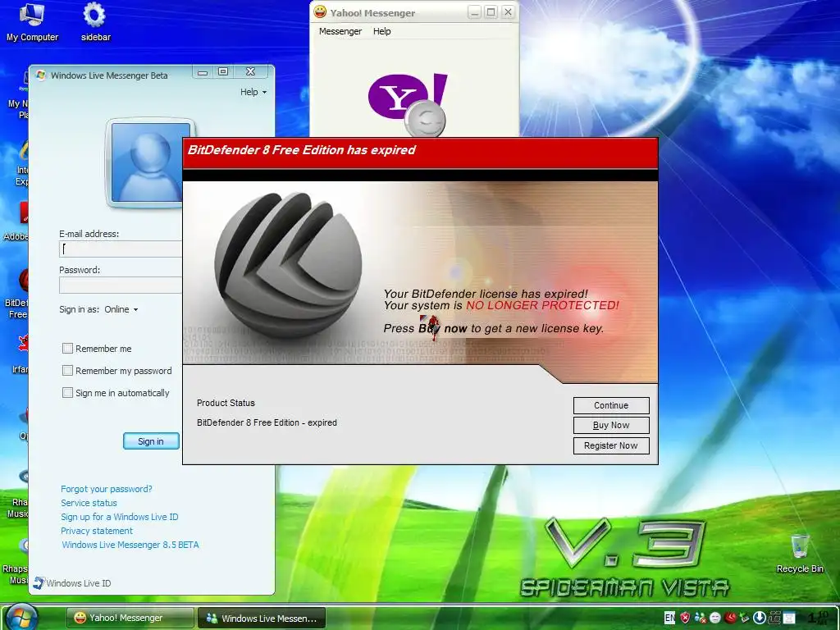
Task: Open the Help menu in Yahoo! Messenger
Action: [382, 31]
